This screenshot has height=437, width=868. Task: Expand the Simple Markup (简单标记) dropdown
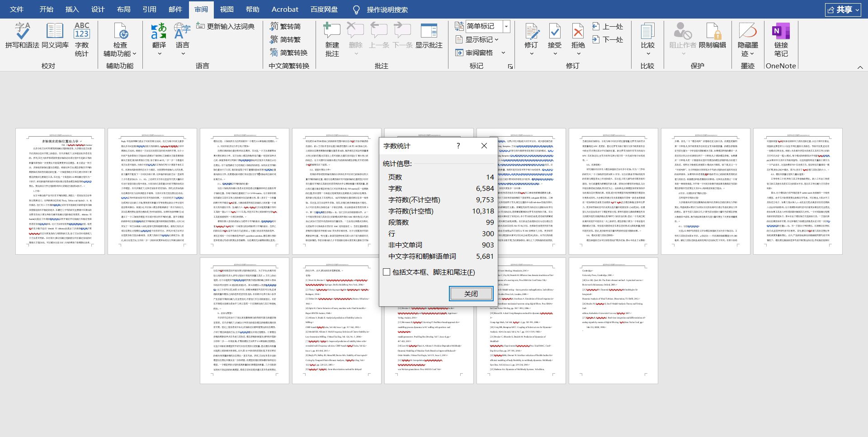506,26
